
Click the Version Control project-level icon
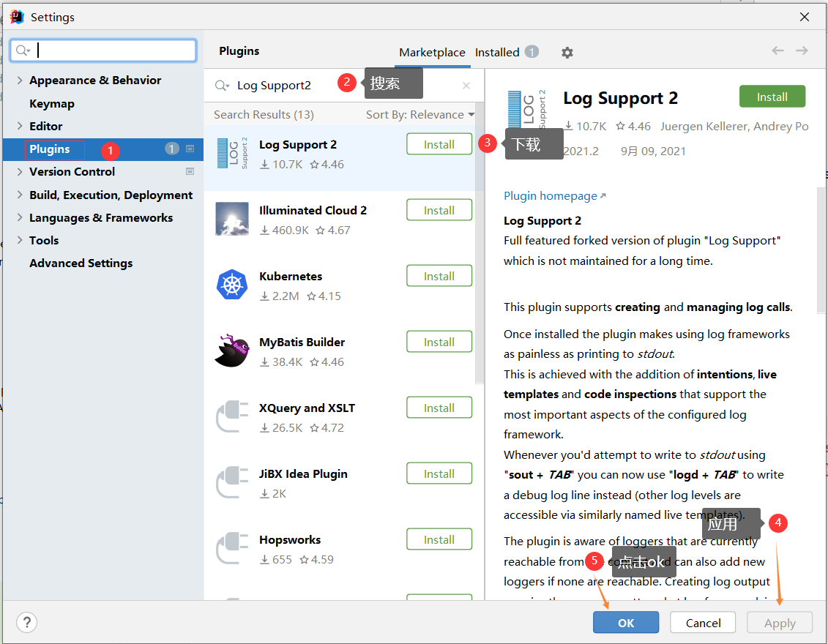coord(190,171)
